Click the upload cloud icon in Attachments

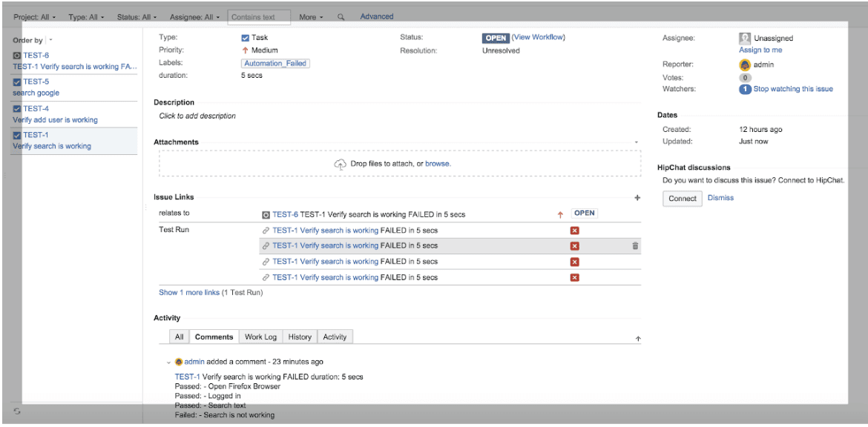tap(341, 164)
